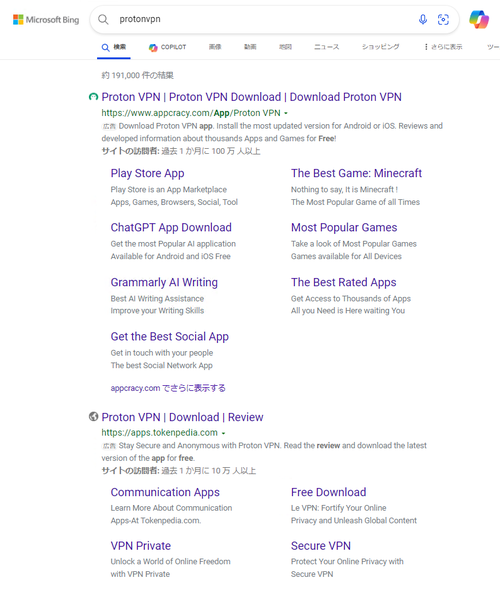The height and width of the screenshot is (592, 500).
Task: Switch to the ショッピング shopping tab
Action: pyautogui.click(x=380, y=47)
